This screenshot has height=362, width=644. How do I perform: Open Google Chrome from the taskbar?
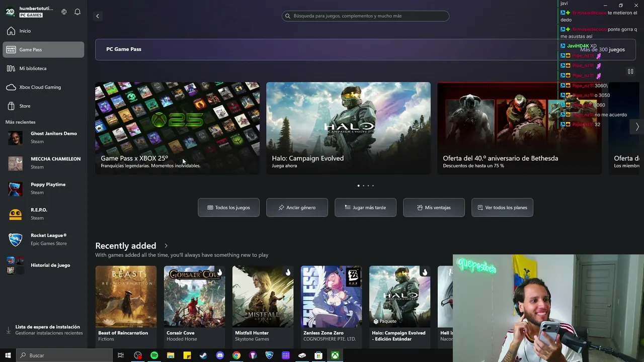click(x=236, y=355)
